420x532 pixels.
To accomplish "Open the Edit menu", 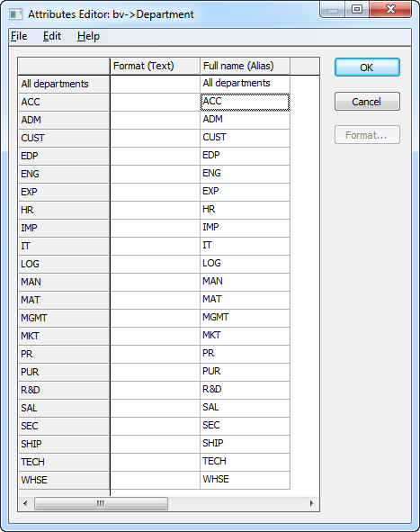I will click(x=52, y=36).
